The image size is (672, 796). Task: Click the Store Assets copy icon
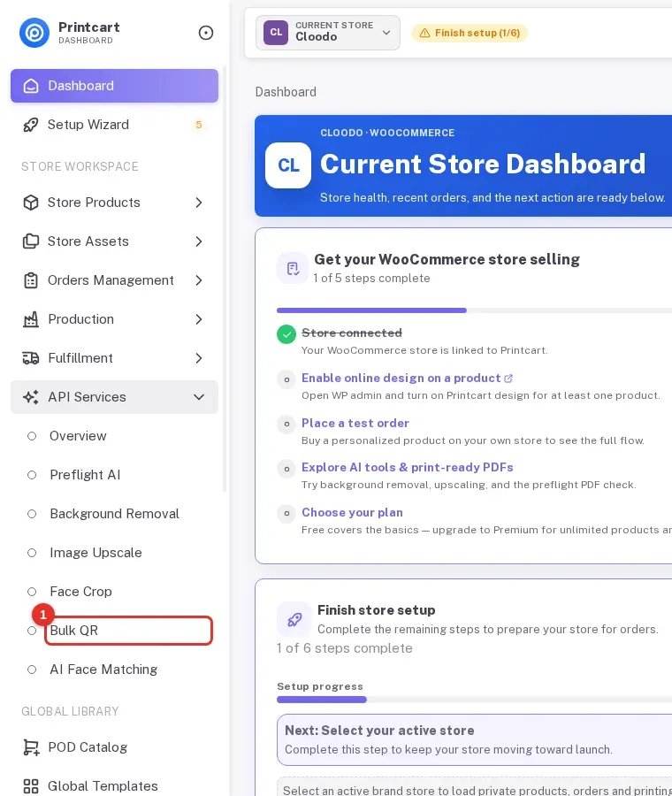tap(31, 241)
